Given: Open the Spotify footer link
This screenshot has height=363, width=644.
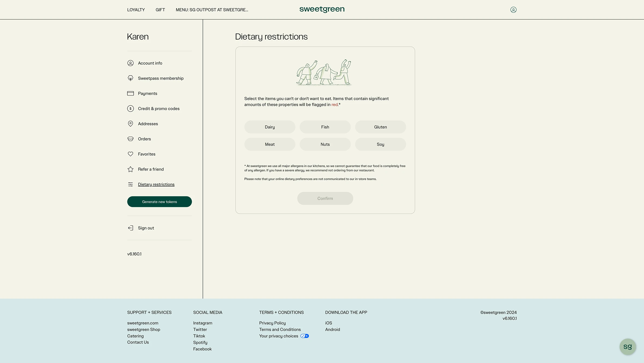Looking at the screenshot, I should [200, 342].
